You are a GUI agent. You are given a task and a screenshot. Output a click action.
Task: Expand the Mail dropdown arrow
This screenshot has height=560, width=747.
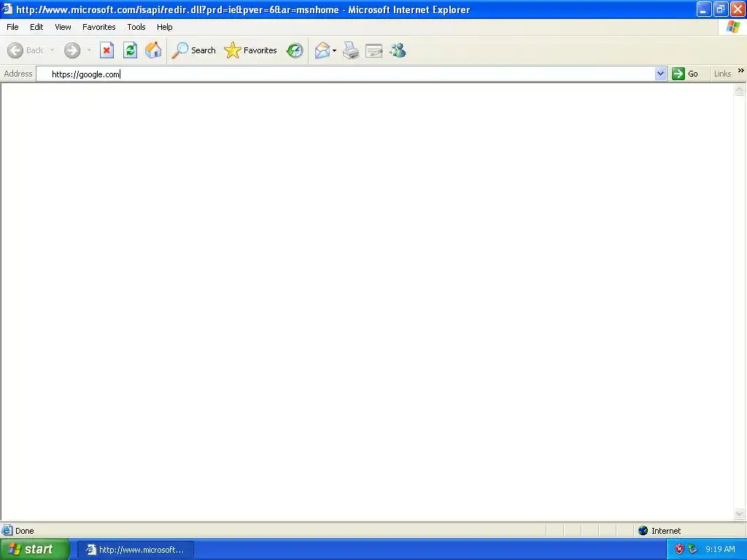point(334,50)
